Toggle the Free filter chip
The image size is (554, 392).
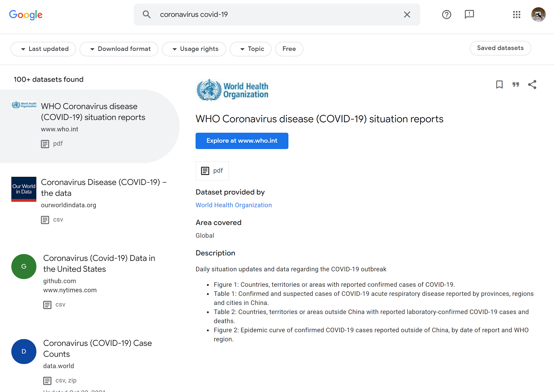pos(289,49)
